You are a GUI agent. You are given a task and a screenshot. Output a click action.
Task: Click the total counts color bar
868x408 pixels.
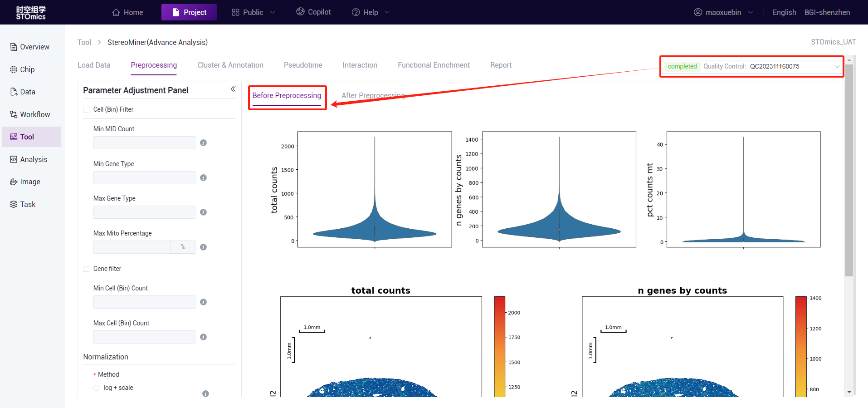(x=500, y=347)
